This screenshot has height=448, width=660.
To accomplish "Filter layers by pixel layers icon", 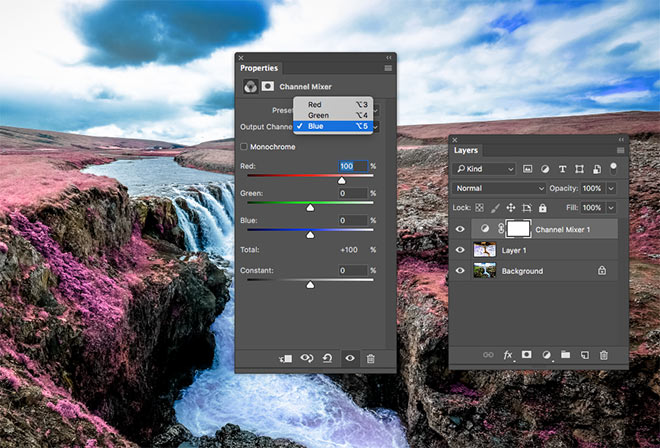I will (527, 169).
